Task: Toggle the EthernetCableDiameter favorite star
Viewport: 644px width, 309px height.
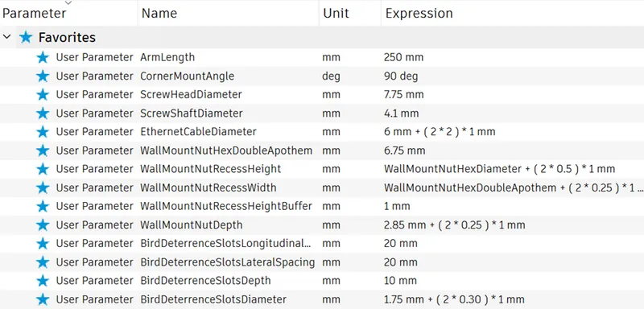Action: click(43, 132)
